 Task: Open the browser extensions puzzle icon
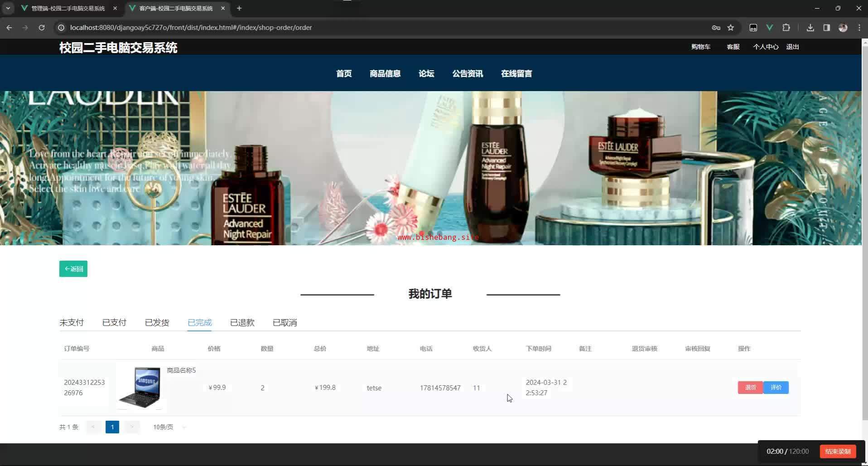click(786, 28)
